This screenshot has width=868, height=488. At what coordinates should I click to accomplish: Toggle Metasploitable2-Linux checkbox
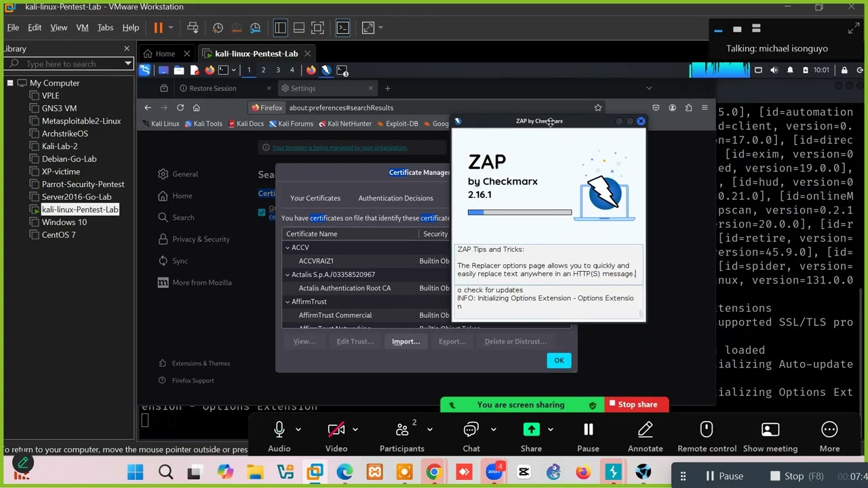(35, 121)
